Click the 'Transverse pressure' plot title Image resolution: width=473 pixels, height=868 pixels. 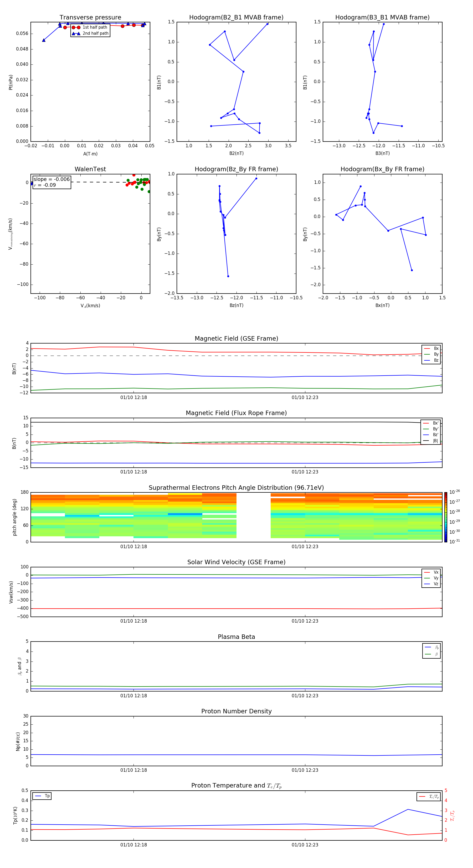(x=90, y=18)
